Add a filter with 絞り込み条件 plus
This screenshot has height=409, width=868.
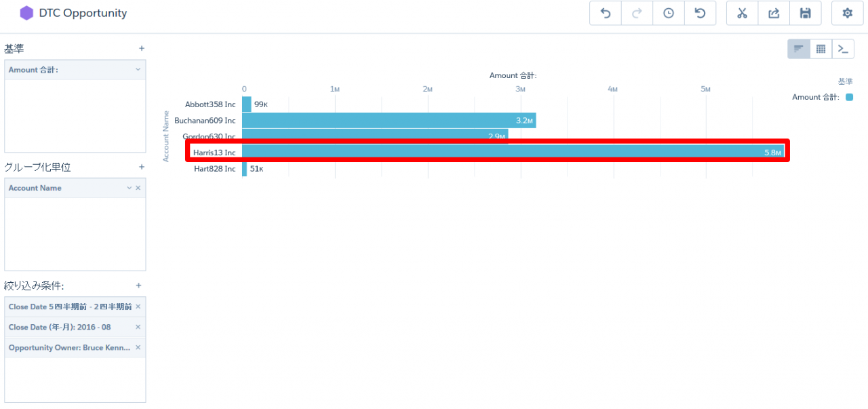pos(138,286)
